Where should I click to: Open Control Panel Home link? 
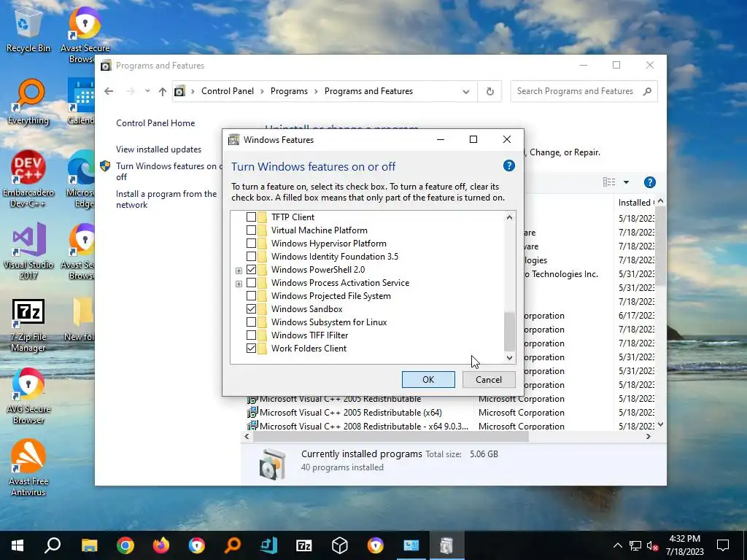(x=155, y=122)
